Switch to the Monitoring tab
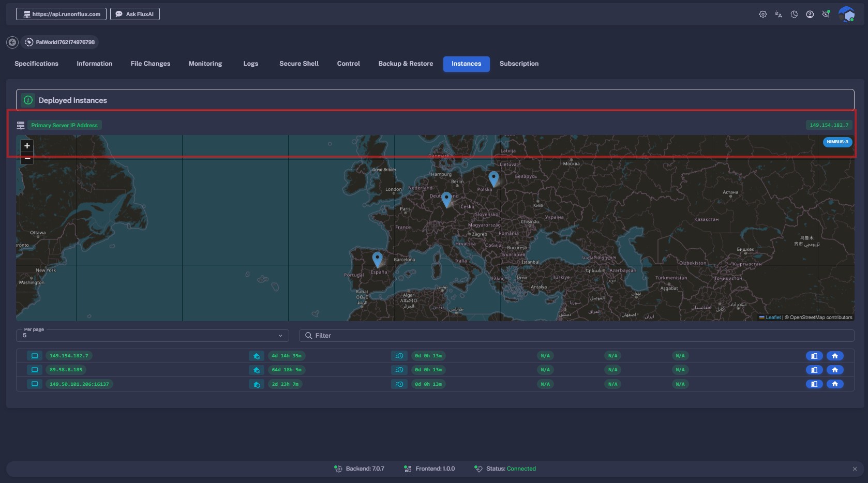 [x=205, y=64]
